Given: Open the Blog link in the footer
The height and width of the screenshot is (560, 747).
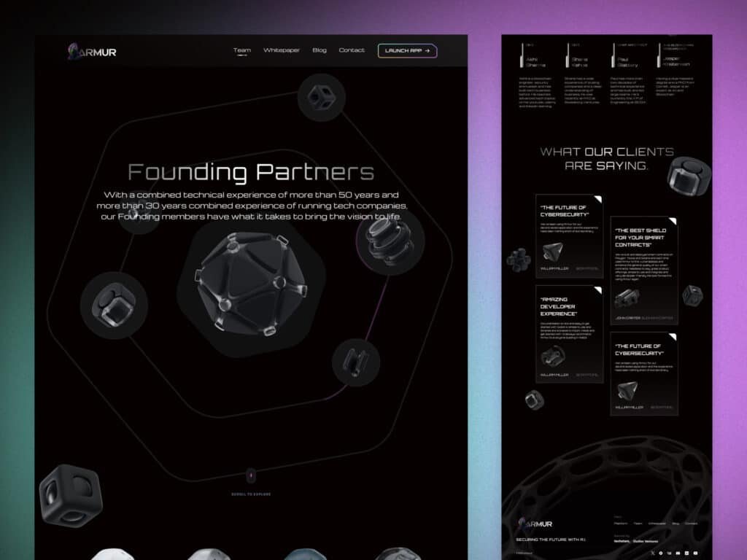Looking at the screenshot, I should (x=676, y=524).
